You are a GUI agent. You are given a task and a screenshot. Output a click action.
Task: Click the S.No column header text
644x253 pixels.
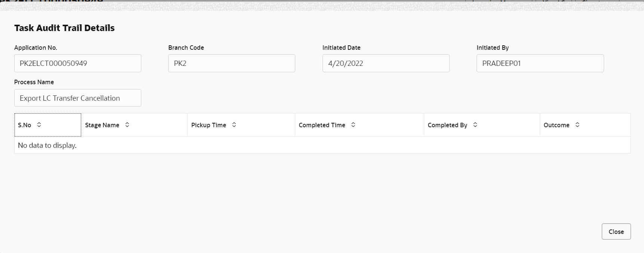(24, 125)
